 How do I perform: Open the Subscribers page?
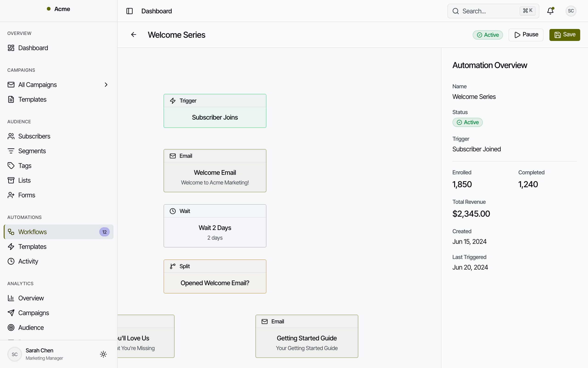click(59, 136)
